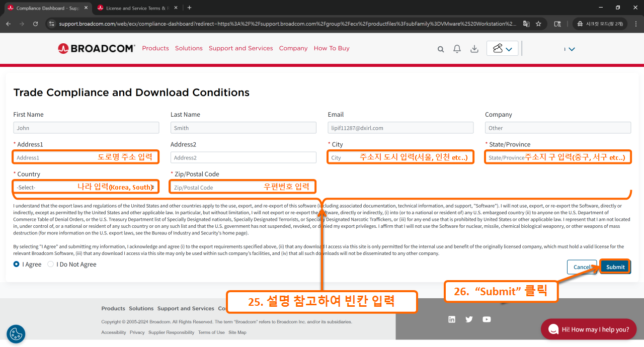Open Broadcom YouTube icon
Image resolution: width=644 pixels, height=347 pixels.
487,319
